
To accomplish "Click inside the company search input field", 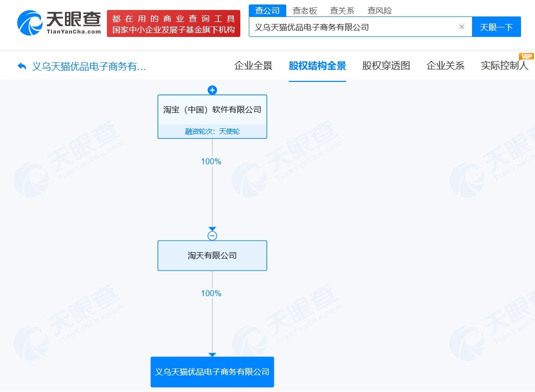I will point(350,26).
